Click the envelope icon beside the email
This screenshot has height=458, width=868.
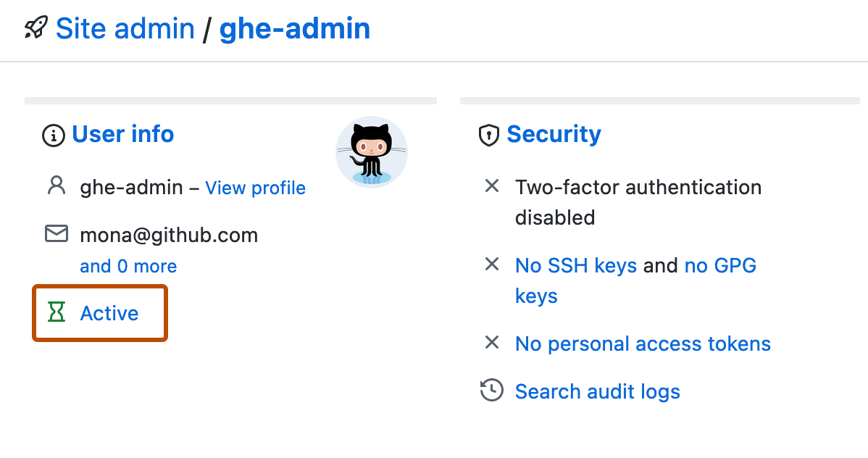click(x=56, y=233)
